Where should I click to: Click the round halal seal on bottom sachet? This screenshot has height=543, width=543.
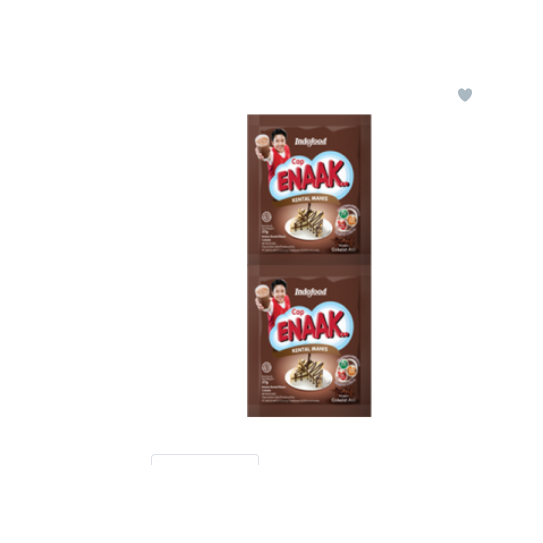267,368
